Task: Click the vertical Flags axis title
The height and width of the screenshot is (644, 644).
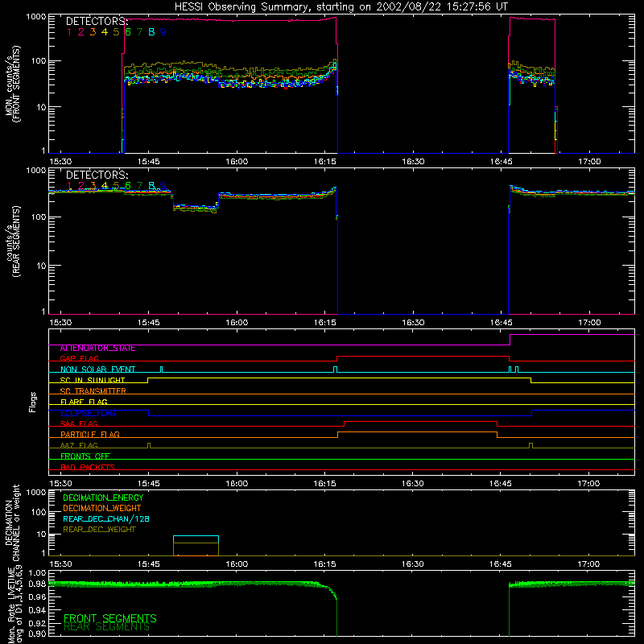Action: (33, 402)
